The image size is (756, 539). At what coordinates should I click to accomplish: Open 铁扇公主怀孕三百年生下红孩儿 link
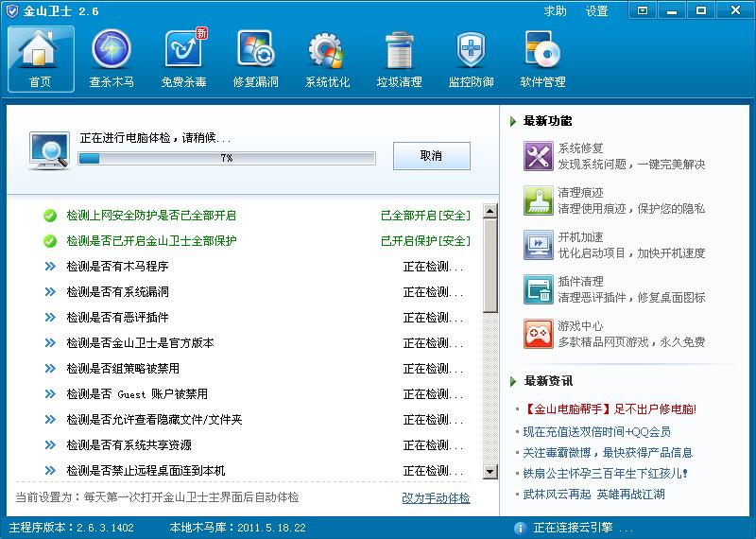pyautogui.click(x=606, y=474)
